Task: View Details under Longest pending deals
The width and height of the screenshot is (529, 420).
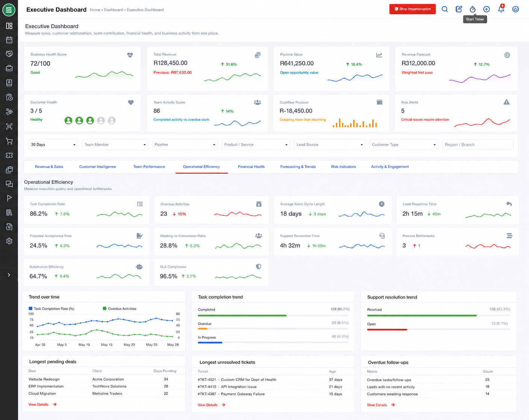Action: point(42,405)
